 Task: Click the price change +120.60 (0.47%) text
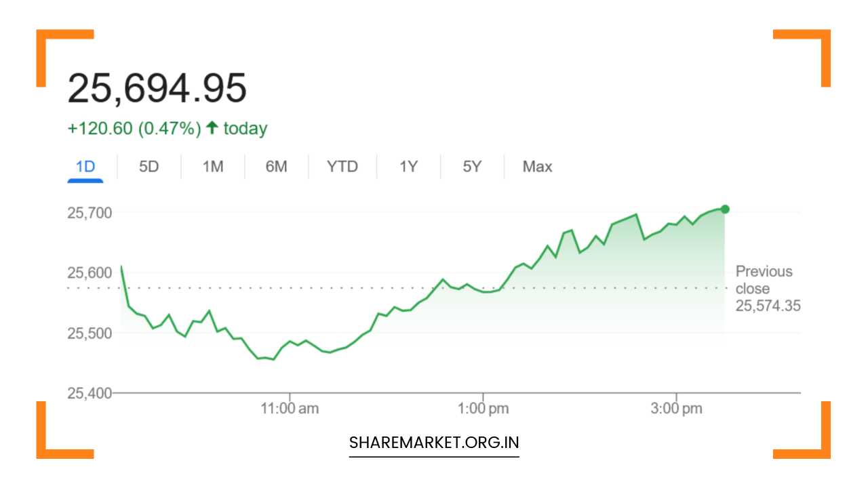[136, 127]
